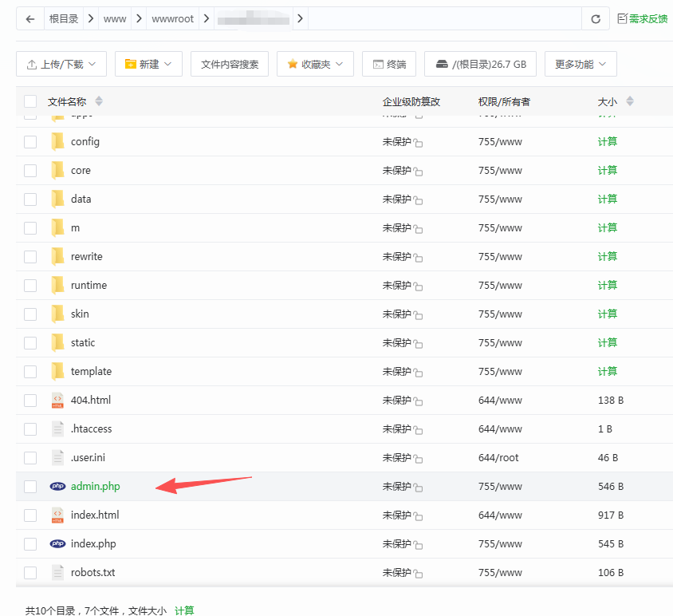Open the 收藏夹 favorites dropdown
This screenshot has height=616, width=673.
[315, 64]
